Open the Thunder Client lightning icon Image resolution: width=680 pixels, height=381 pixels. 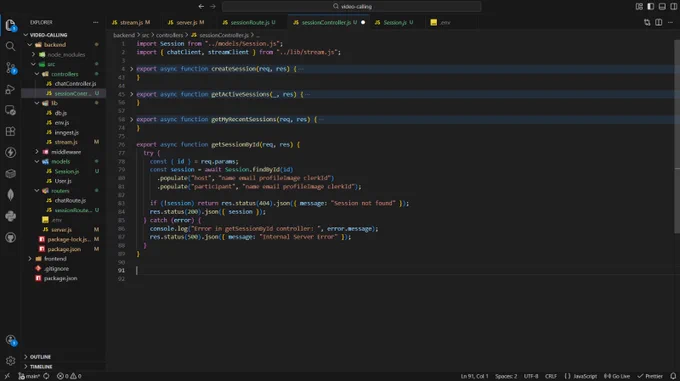click(x=10, y=153)
